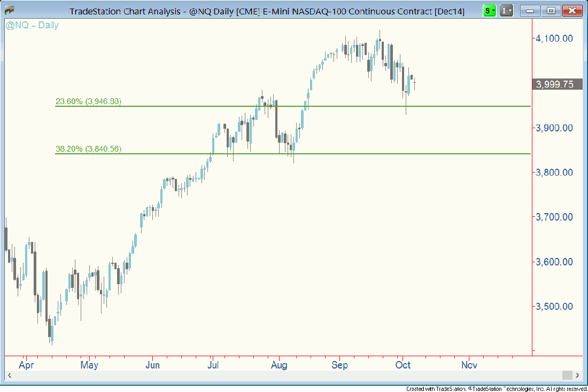Image resolution: width=588 pixels, height=392 pixels.
Task: Select the @NQ - Daily symbol label
Action: click(x=32, y=25)
